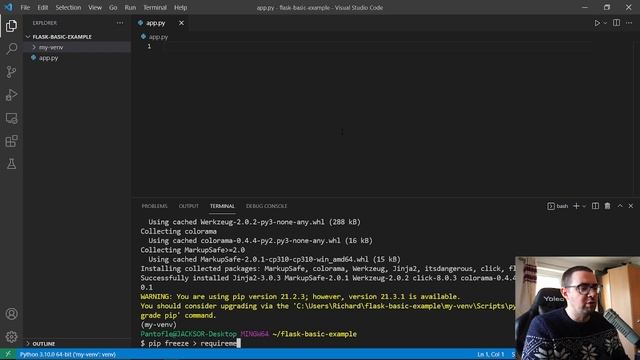Open the Run menu
Image resolution: width=640 pixels, height=360 pixels.
(130, 7)
